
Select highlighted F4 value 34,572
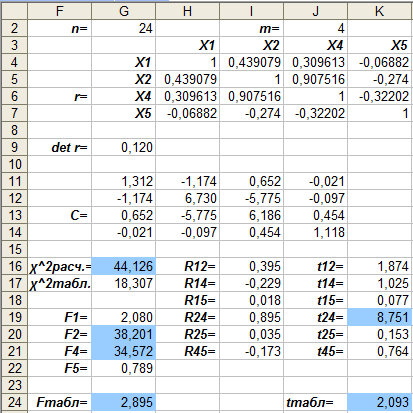point(123,351)
